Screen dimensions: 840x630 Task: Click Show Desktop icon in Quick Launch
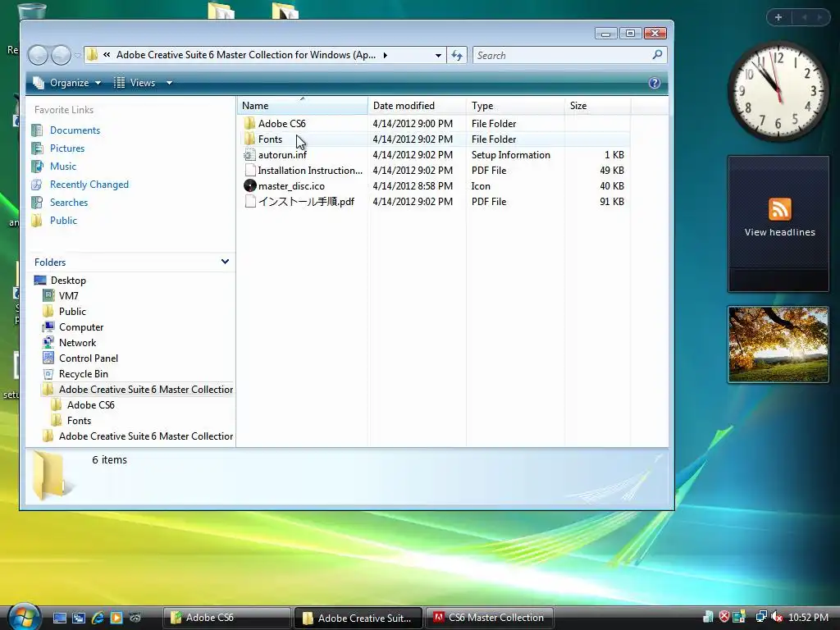pyautogui.click(x=59, y=618)
